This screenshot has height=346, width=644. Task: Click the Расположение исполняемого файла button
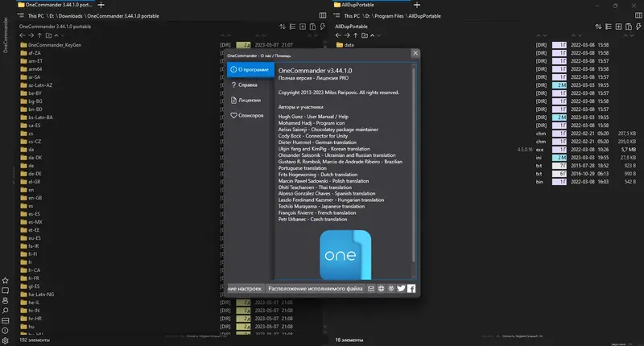(x=316, y=289)
